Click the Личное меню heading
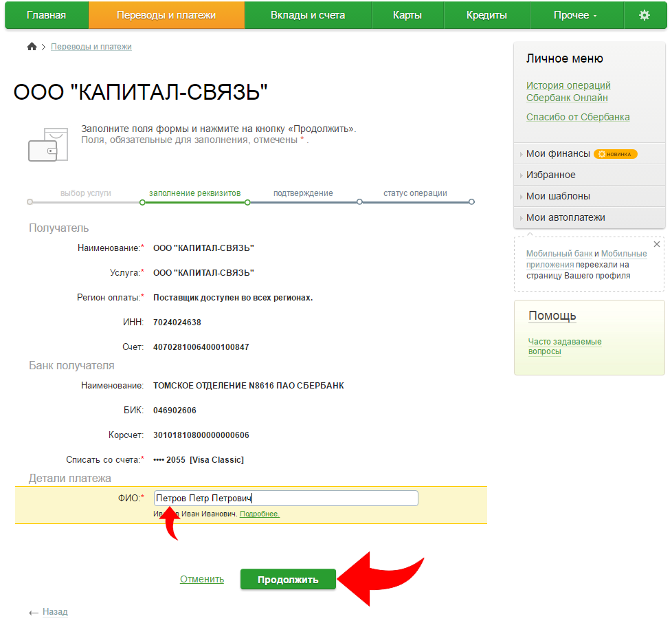Image resolution: width=672 pixels, height=634 pixels. click(564, 58)
